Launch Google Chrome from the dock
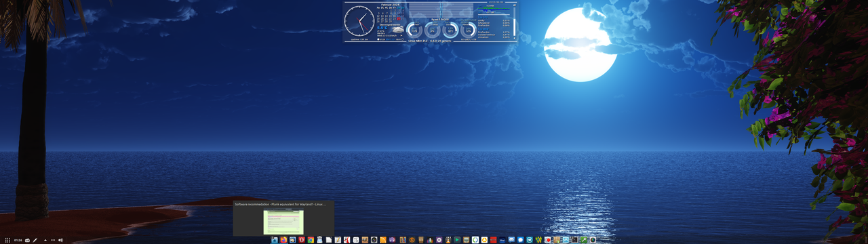 click(311, 240)
